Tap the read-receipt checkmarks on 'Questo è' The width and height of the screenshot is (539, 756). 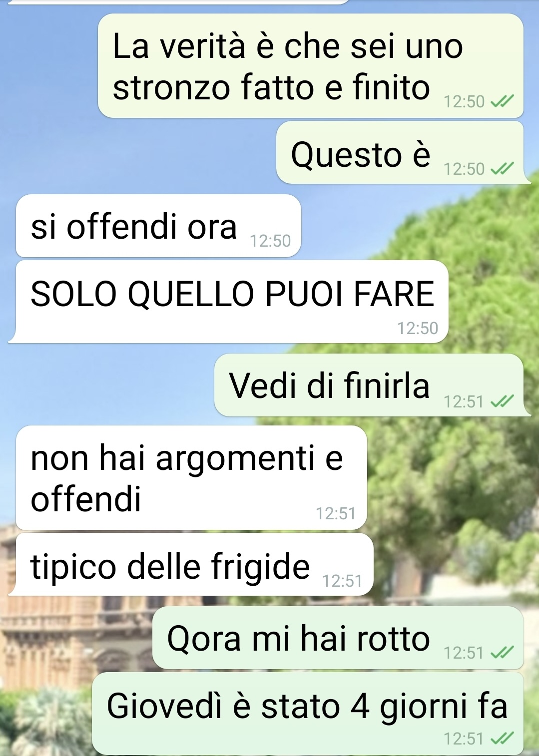pyautogui.click(x=502, y=169)
